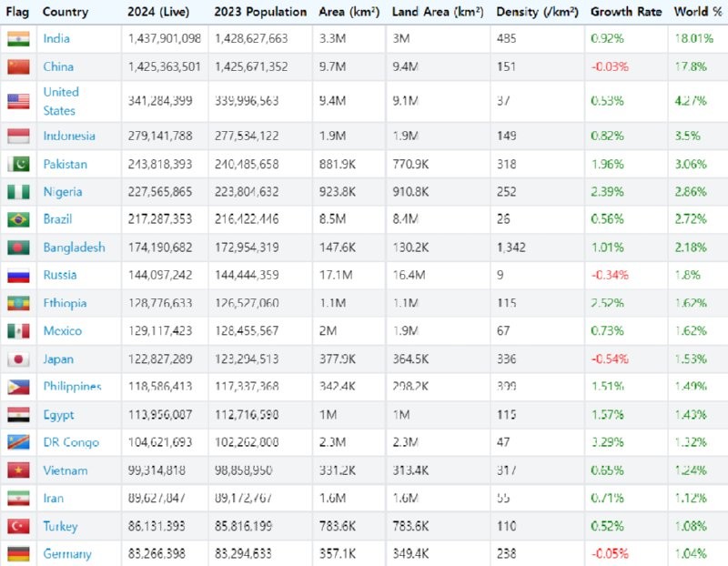Screen dimensions: 728x566
Task: Click the Indonesia flag icon
Action: (x=18, y=136)
